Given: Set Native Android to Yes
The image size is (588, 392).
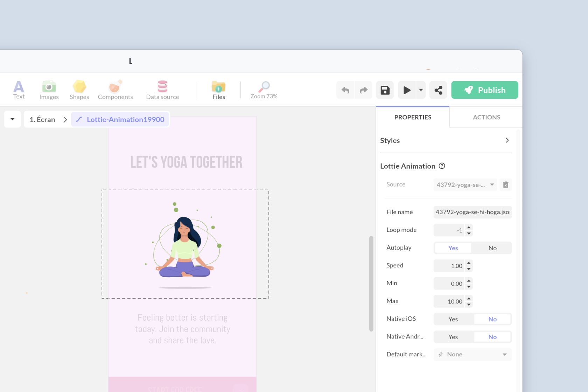Looking at the screenshot, I should [x=453, y=337].
